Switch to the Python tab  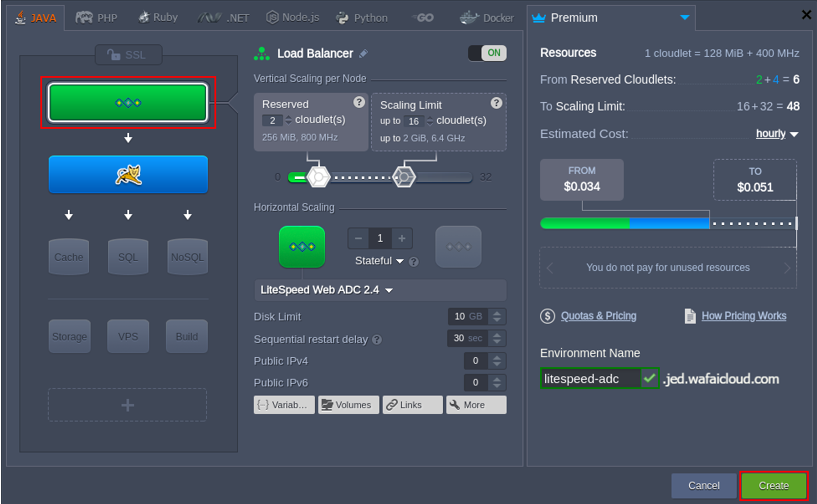click(362, 18)
